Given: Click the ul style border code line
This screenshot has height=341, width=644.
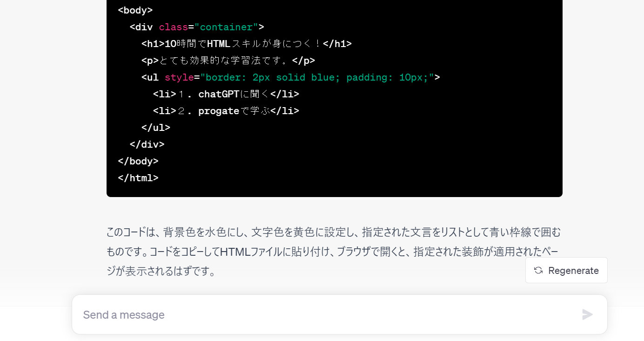Looking at the screenshot, I should click(x=291, y=77).
